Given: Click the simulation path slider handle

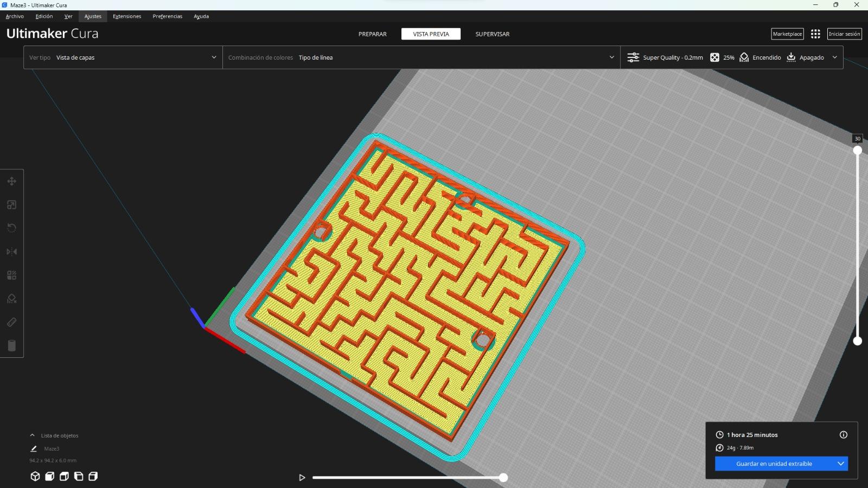Looking at the screenshot, I should click(x=503, y=477).
